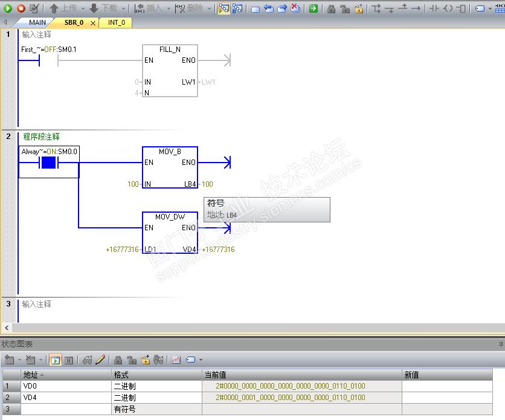Image resolution: width=505 pixels, height=420 pixels.
Task: Open the symbol tag dropdown in top toolbar
Action: 490,9
